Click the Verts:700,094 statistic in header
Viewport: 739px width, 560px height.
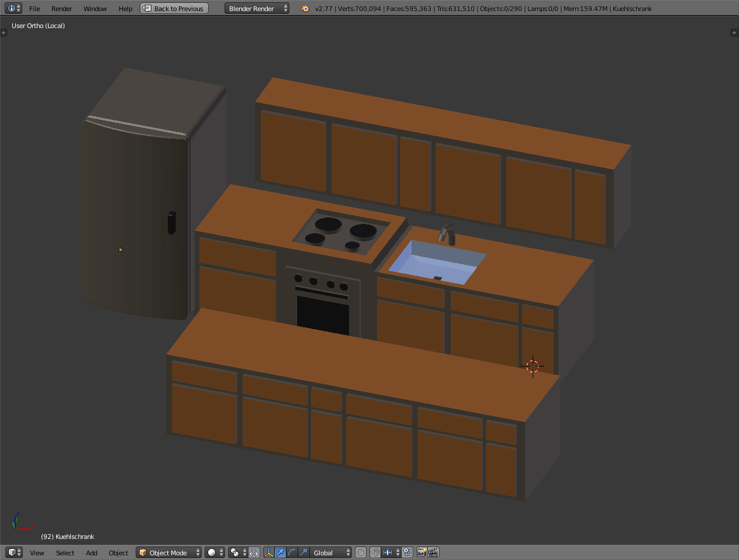pyautogui.click(x=359, y=9)
